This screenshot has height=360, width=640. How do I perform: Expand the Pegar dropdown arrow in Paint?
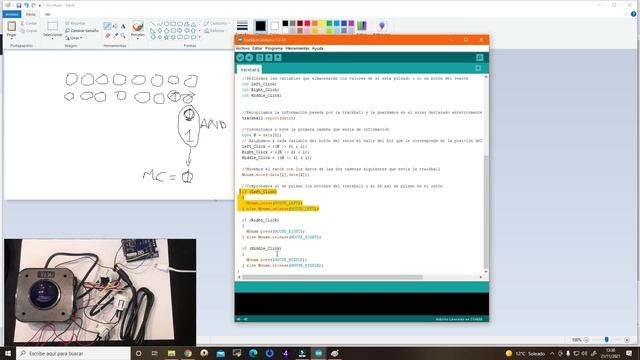tap(11, 38)
